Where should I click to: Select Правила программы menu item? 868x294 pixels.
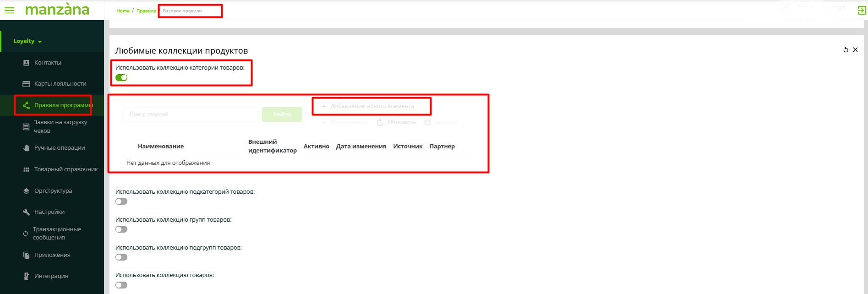(62, 105)
